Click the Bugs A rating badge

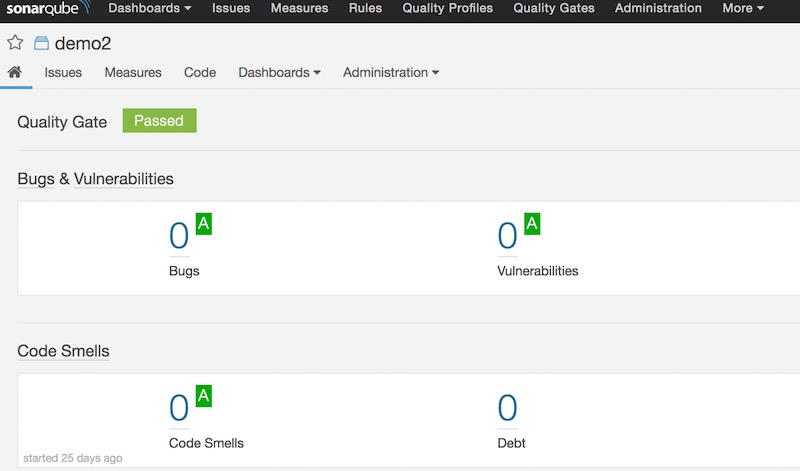pyautogui.click(x=204, y=224)
